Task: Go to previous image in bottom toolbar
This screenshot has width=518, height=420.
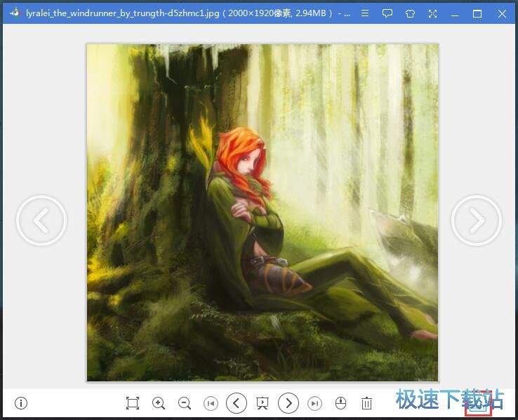Action: (237, 403)
